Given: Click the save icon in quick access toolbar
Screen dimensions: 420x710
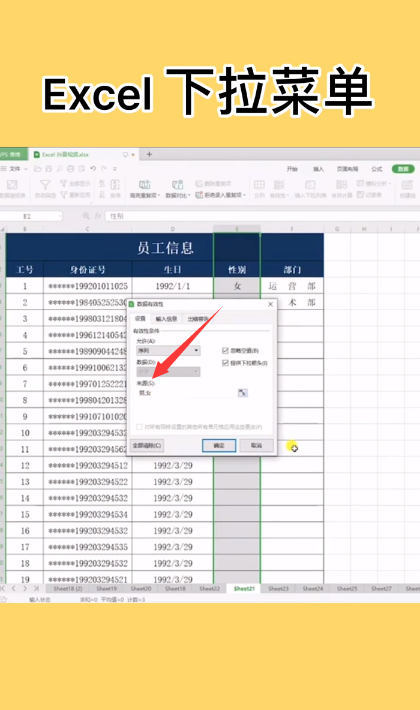Looking at the screenshot, I should click(x=48, y=168).
